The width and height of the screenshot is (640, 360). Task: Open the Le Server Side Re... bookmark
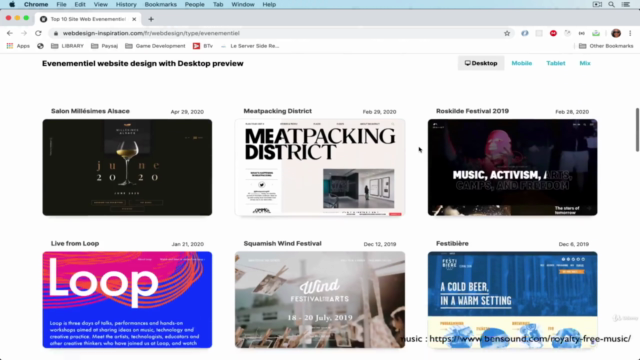tap(250, 46)
